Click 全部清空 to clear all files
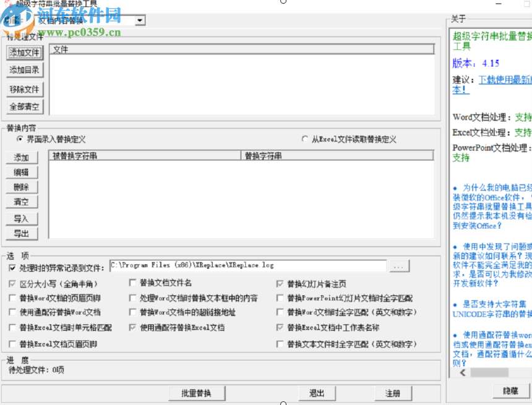This screenshot has width=532, height=405. tap(24, 106)
